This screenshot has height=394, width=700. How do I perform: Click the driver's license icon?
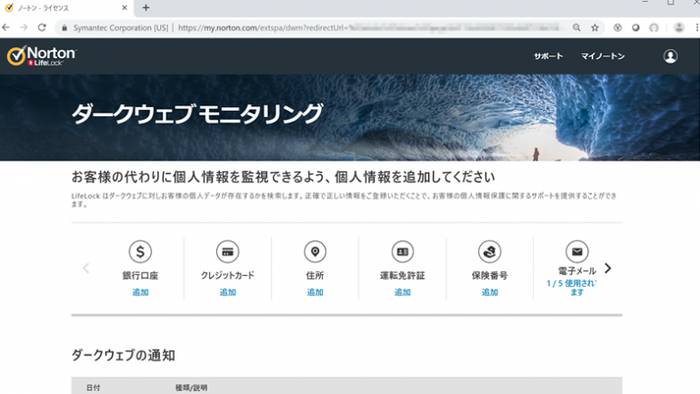(x=402, y=252)
